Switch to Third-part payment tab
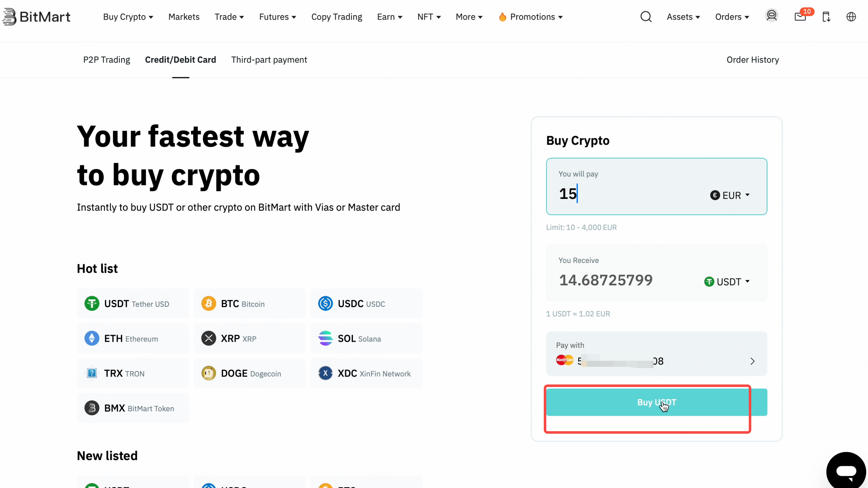Image resolution: width=868 pixels, height=488 pixels. 269,60
